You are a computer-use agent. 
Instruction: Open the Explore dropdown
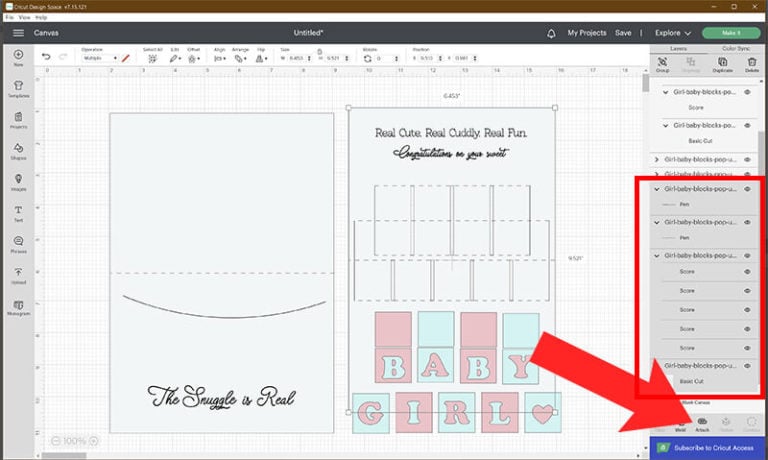(672, 33)
